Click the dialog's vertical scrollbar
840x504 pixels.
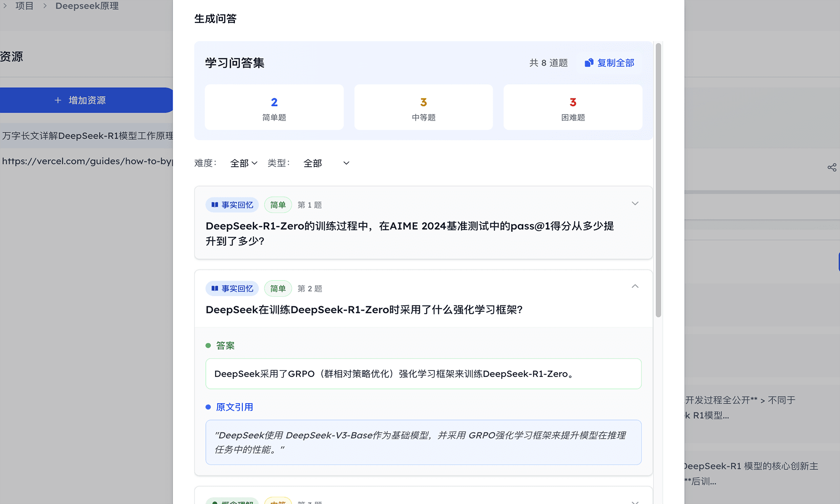click(x=658, y=181)
